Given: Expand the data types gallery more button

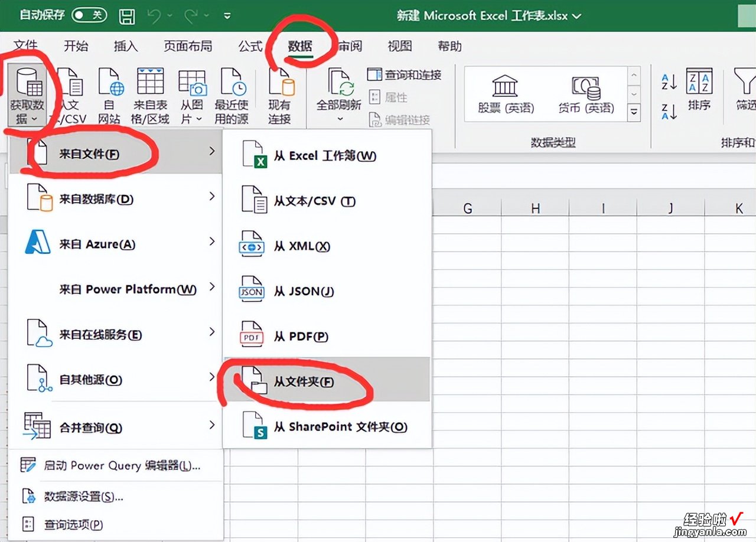Looking at the screenshot, I should (634, 112).
